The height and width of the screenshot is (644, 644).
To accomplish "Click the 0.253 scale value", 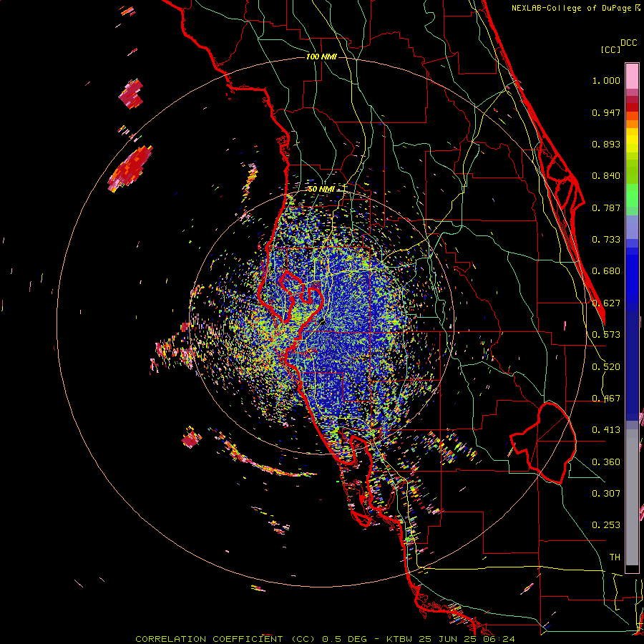I will coord(606,525).
